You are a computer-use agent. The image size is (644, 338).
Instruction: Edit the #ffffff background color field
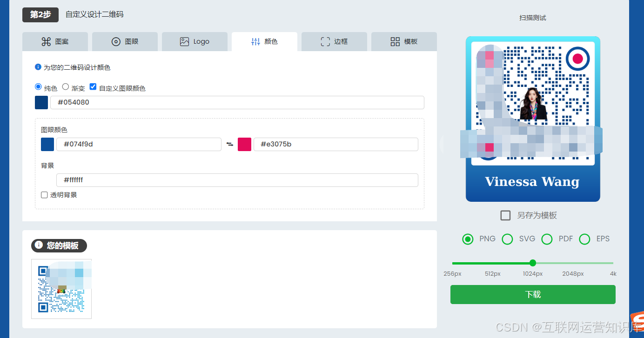coord(237,180)
